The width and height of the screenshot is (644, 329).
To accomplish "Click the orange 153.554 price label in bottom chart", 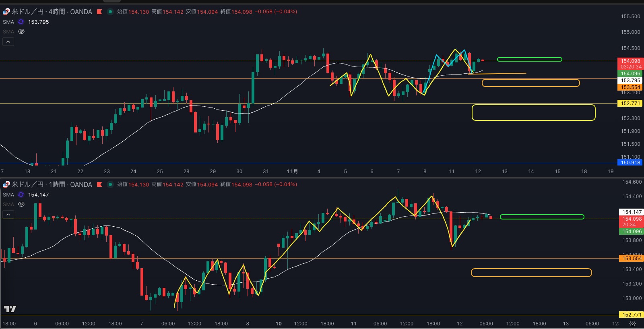I will [632, 259].
